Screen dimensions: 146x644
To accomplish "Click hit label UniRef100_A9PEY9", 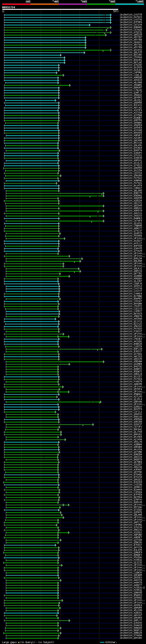I will pos(131,211).
